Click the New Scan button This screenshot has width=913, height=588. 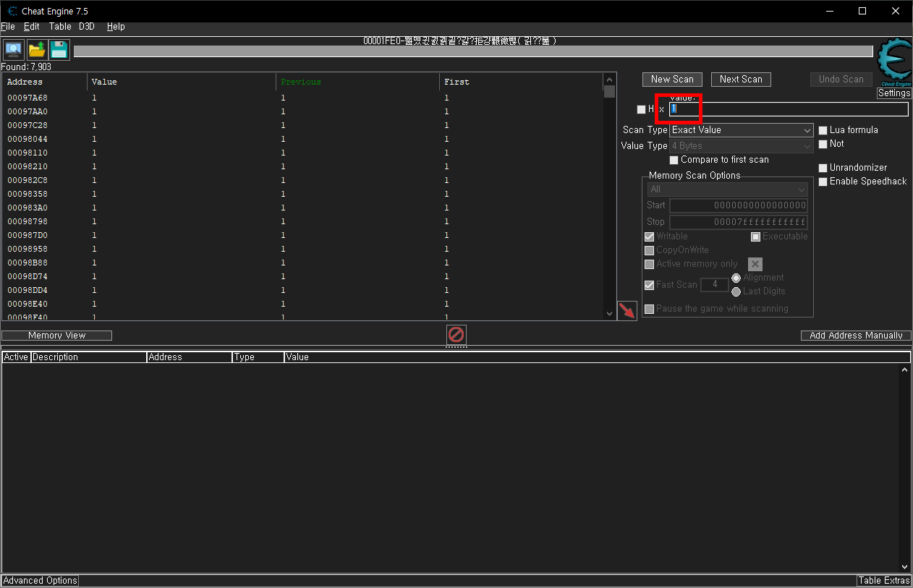(672, 80)
